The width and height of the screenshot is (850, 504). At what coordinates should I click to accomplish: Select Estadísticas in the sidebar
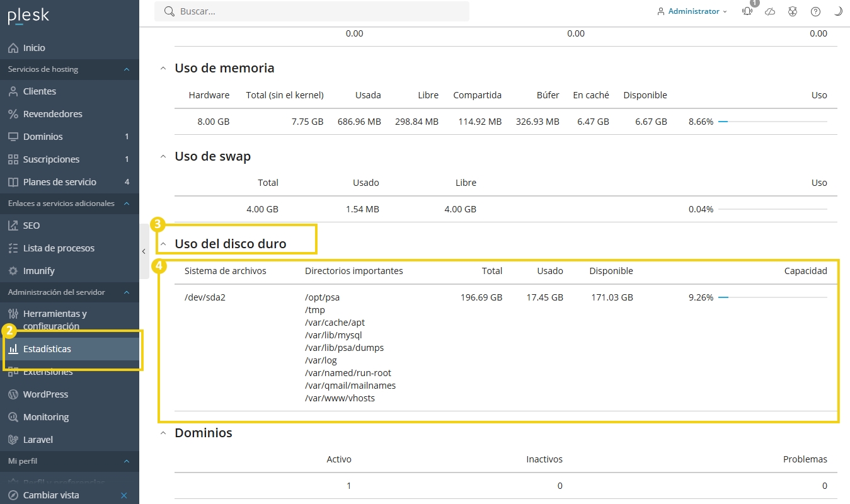click(47, 349)
